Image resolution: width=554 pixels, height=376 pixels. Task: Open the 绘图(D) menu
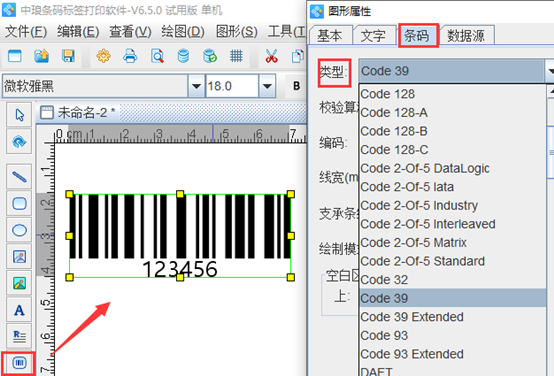(183, 32)
